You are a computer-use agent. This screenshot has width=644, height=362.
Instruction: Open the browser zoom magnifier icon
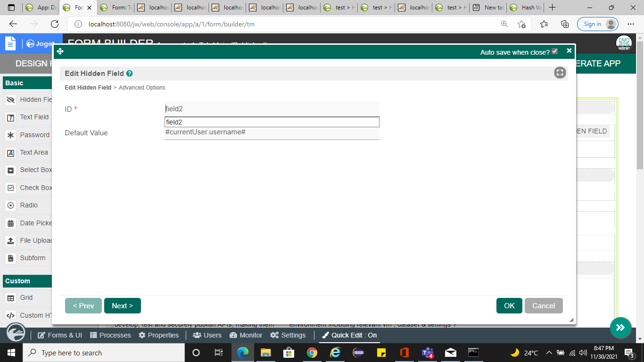504,24
